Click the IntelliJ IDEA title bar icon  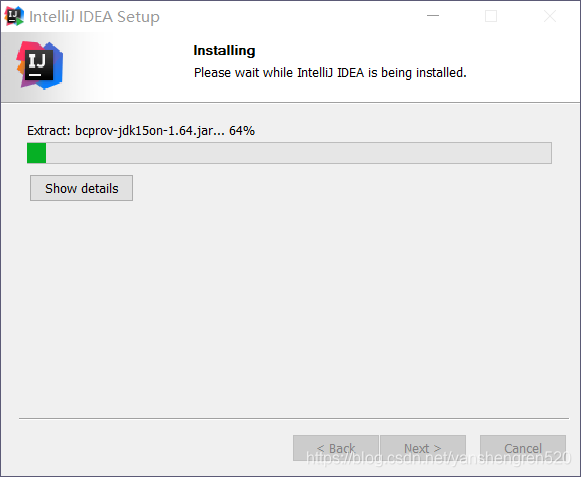(x=14, y=16)
